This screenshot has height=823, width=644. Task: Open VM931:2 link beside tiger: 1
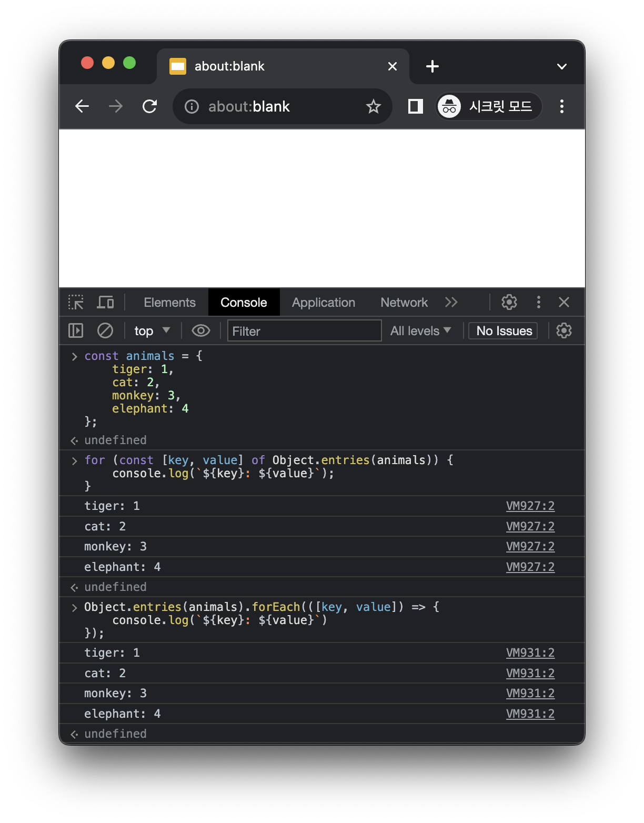(x=530, y=653)
